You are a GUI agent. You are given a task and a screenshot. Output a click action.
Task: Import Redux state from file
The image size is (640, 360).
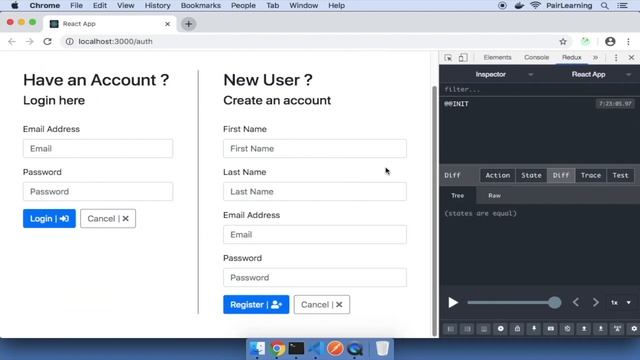(584, 329)
